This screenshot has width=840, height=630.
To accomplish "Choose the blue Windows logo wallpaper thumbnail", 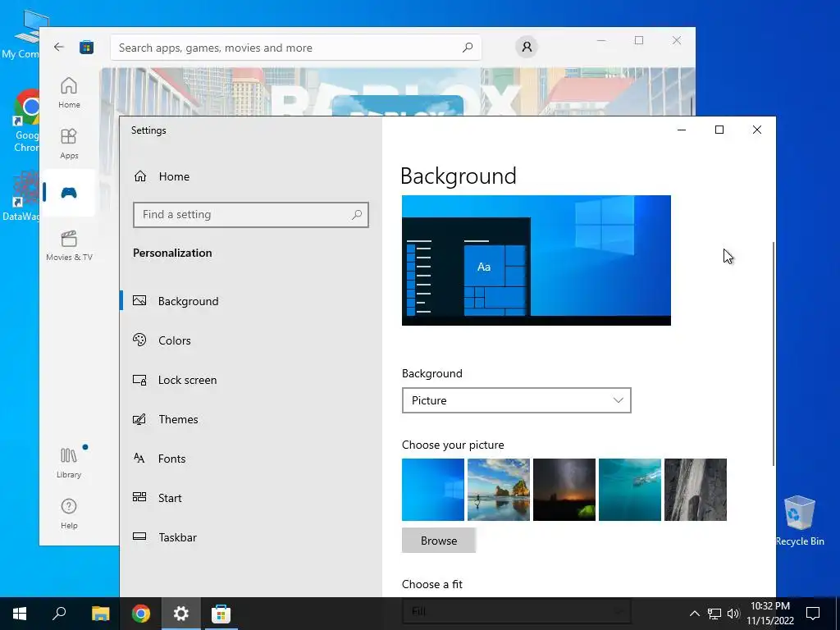I will [433, 490].
